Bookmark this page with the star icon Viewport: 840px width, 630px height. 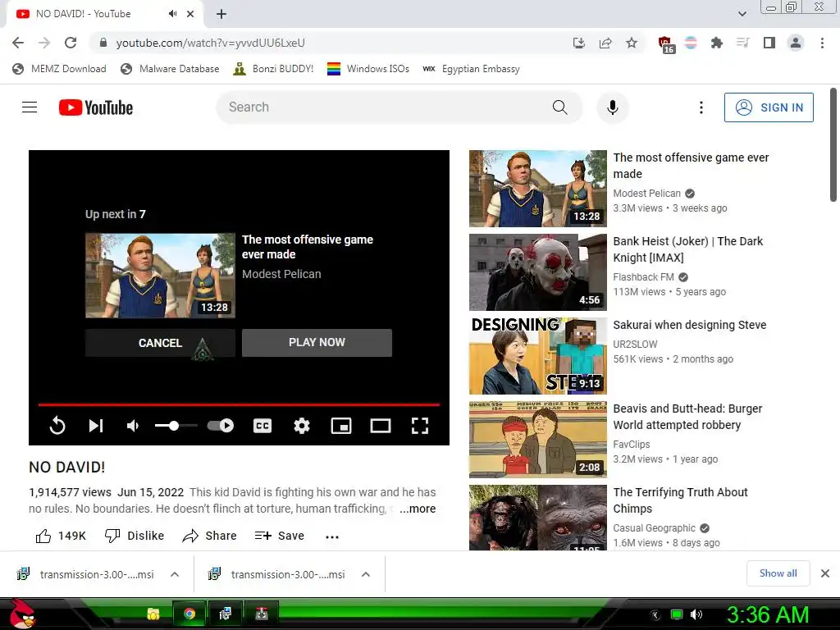pyautogui.click(x=632, y=43)
